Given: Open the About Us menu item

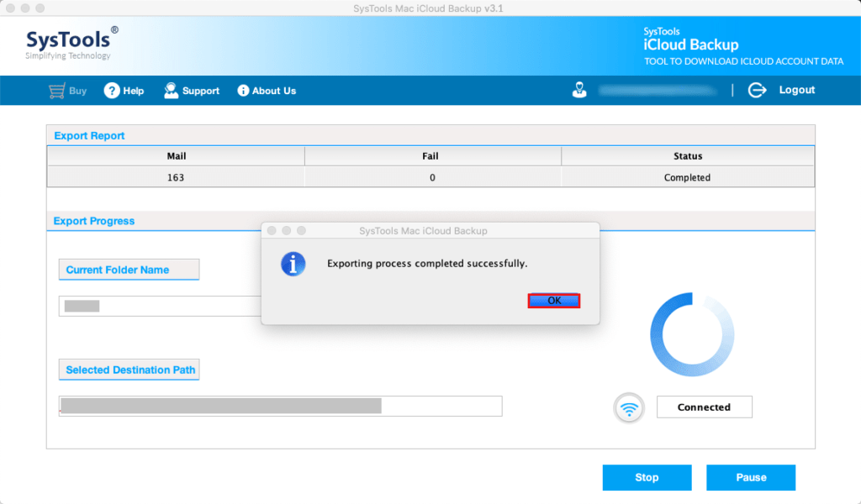Looking at the screenshot, I should point(267,91).
